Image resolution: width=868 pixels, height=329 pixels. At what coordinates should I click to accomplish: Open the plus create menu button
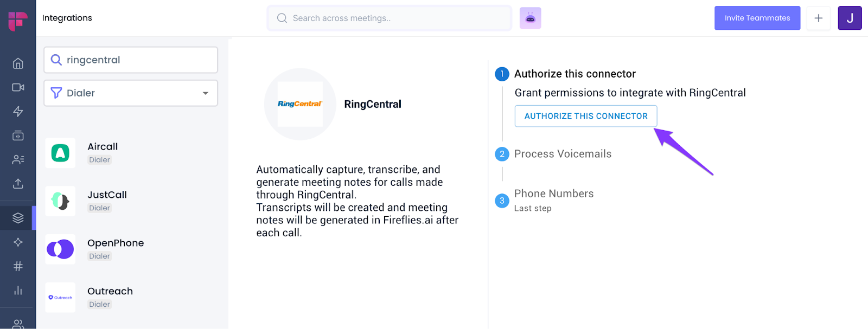818,18
